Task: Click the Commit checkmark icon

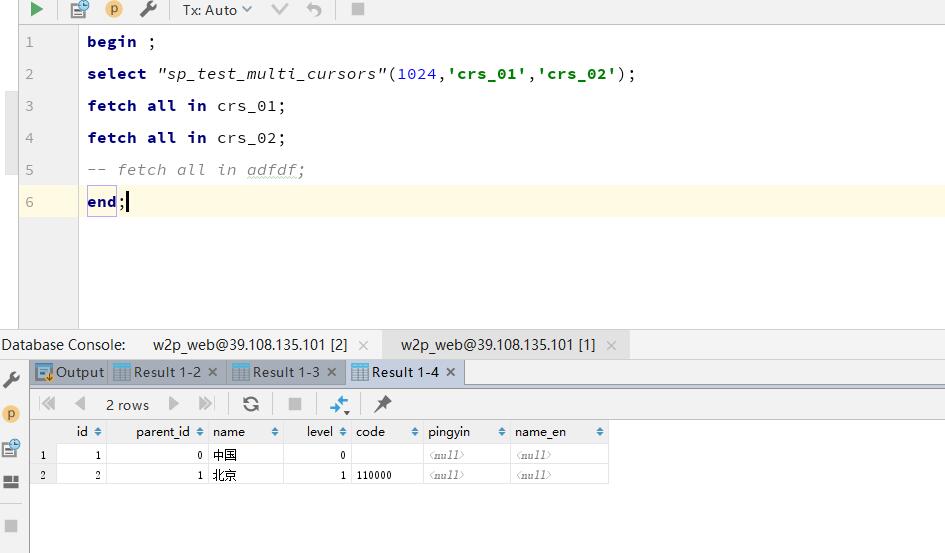Action: coord(280,9)
